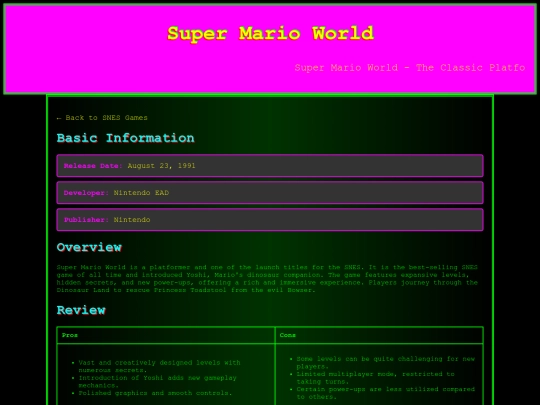
Task: Select the Developer row 'Nintendo EAD'
Action: coord(270,193)
